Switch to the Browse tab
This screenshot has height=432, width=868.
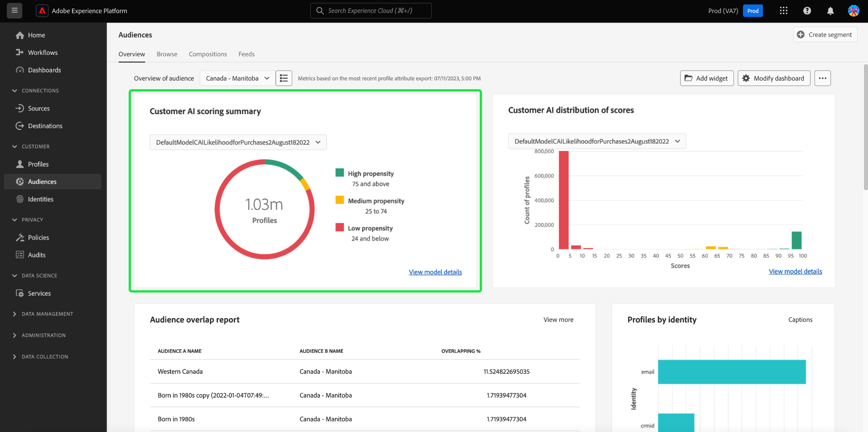coord(167,54)
